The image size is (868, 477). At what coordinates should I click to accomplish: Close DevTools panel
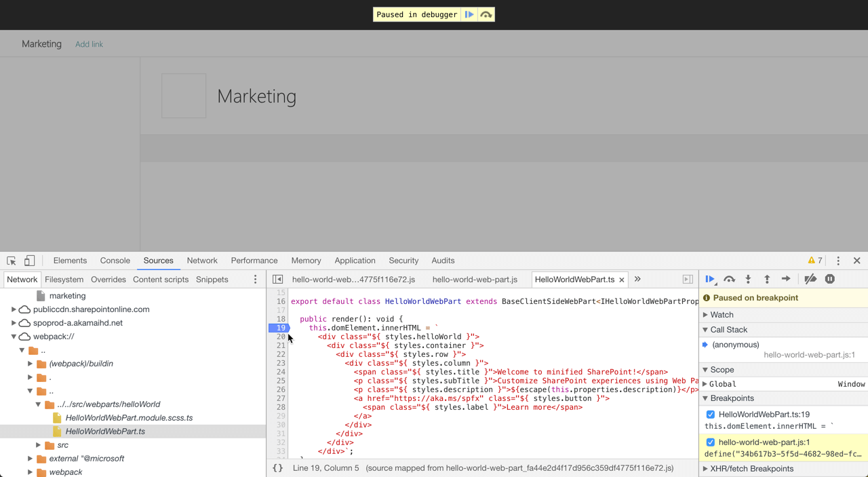[857, 261]
